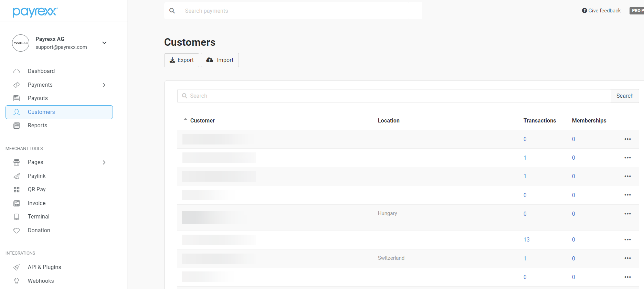The height and width of the screenshot is (289, 644).
Task: Open QR Pay tool
Action: 37,189
